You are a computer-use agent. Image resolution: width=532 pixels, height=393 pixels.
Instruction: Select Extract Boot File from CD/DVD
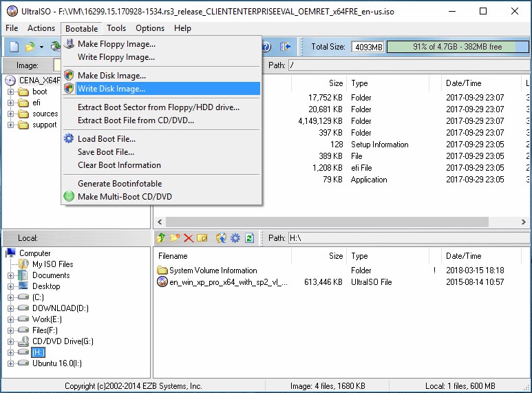click(162, 120)
